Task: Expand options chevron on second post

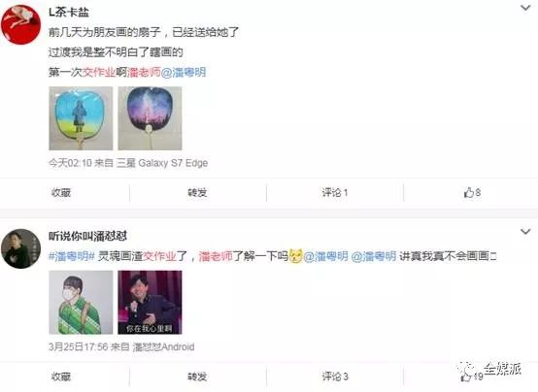Action: tap(525, 232)
